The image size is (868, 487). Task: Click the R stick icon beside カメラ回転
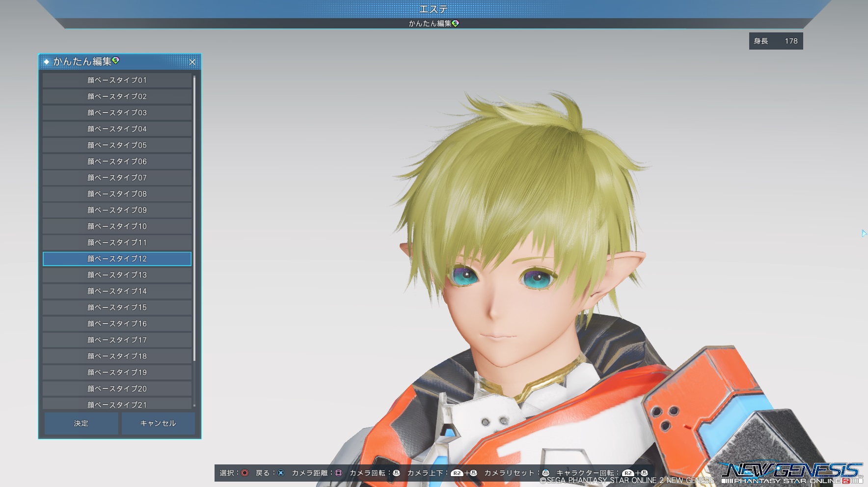pos(396,473)
